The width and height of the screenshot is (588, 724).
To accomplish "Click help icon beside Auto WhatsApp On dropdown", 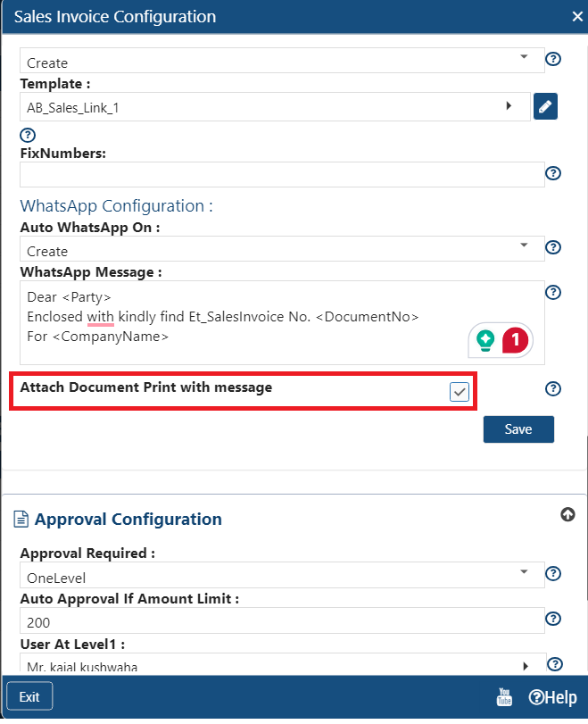I will pyautogui.click(x=553, y=247).
